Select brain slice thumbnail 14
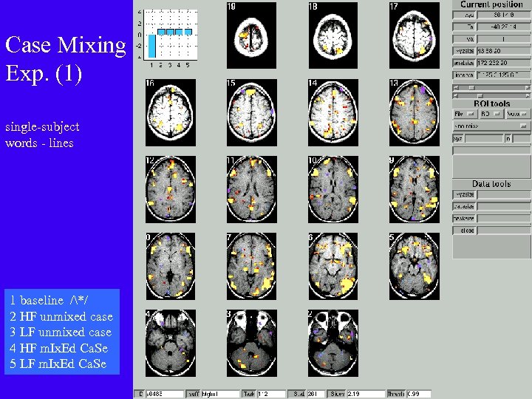 [333, 112]
